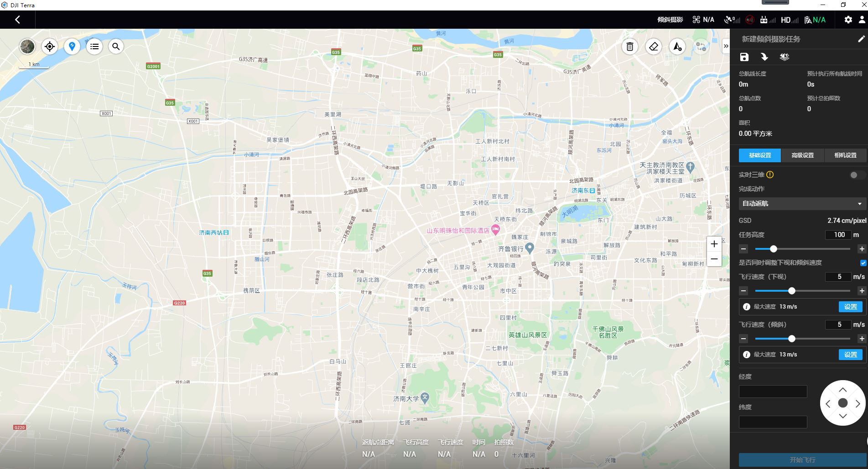868x469 pixels.
Task: Click the info icon beside 下视 最大速度
Action: 746,307
